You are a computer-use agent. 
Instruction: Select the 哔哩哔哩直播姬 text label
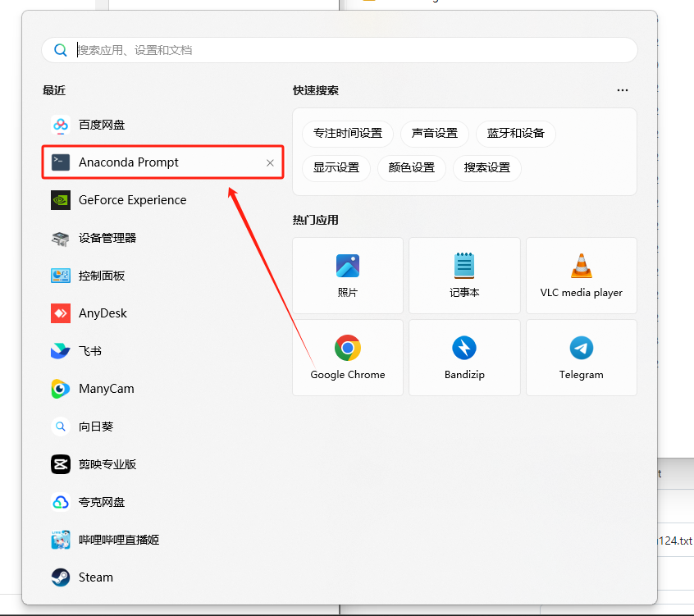(x=119, y=540)
